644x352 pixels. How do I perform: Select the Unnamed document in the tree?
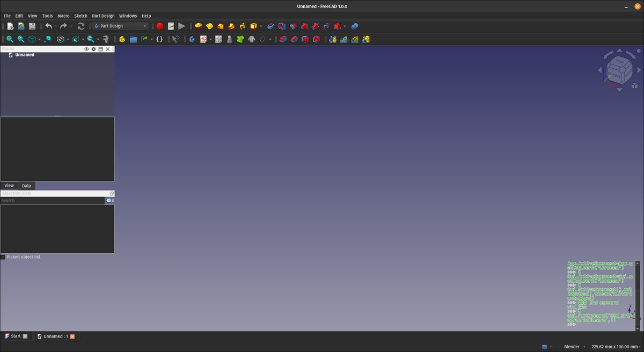point(24,55)
